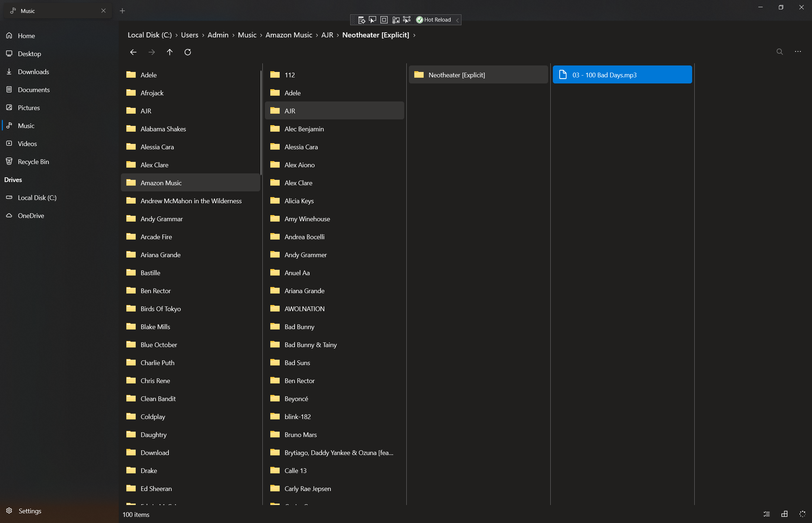Click thermometer layout icon in debug toolbar
The width and height of the screenshot is (812, 523).
(x=396, y=20)
